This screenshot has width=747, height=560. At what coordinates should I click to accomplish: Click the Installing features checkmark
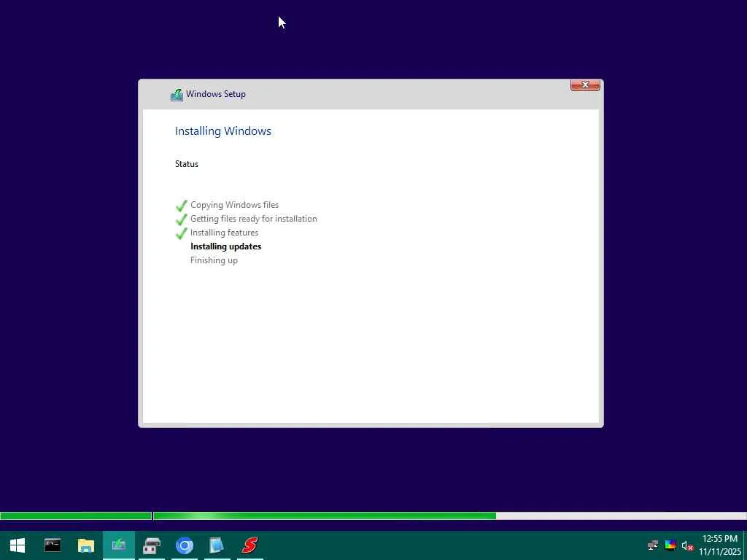[x=181, y=233]
